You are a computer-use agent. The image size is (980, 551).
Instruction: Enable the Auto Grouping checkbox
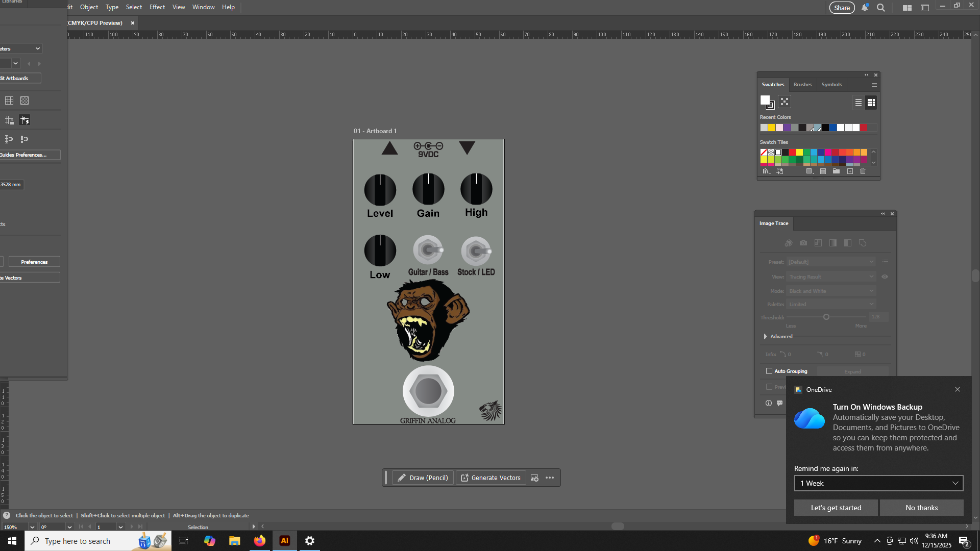coord(769,371)
